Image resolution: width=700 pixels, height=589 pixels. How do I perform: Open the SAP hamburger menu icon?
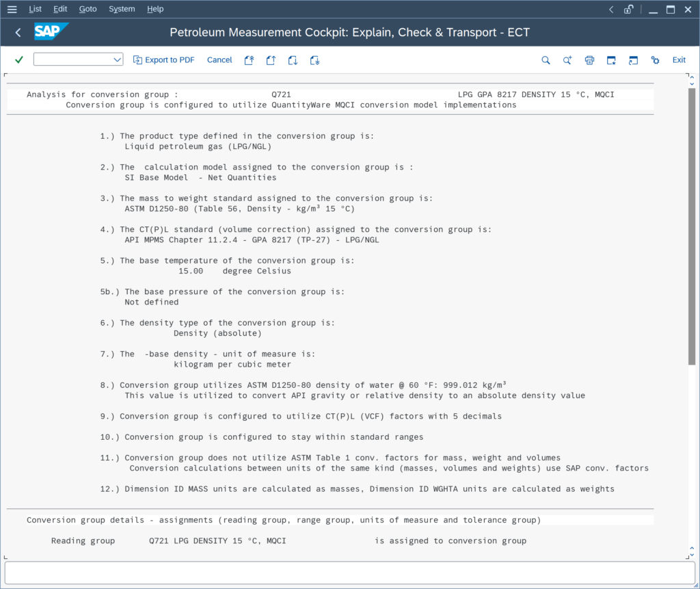tap(12, 9)
